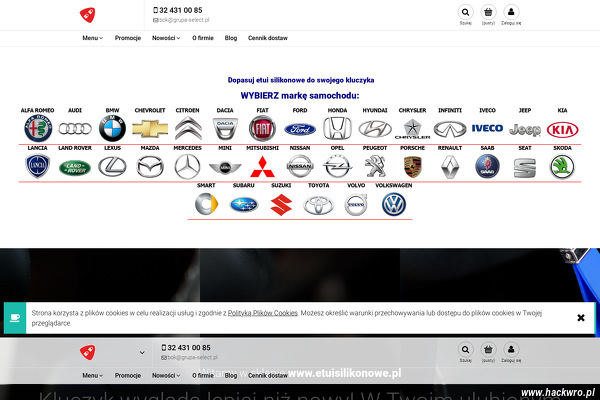Choose the Porsche crest logo
The height and width of the screenshot is (400, 600).
(412, 167)
